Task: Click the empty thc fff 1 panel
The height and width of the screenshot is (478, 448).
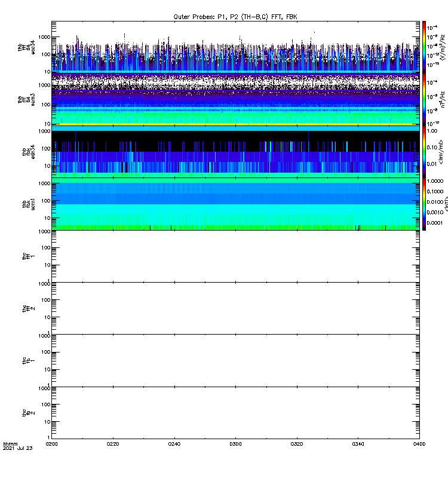Action: [x=235, y=256]
